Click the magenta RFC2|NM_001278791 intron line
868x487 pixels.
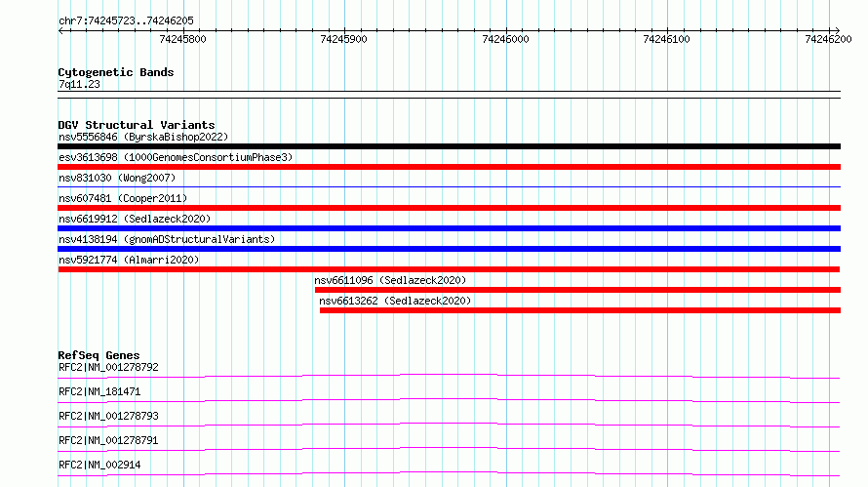[449, 449]
